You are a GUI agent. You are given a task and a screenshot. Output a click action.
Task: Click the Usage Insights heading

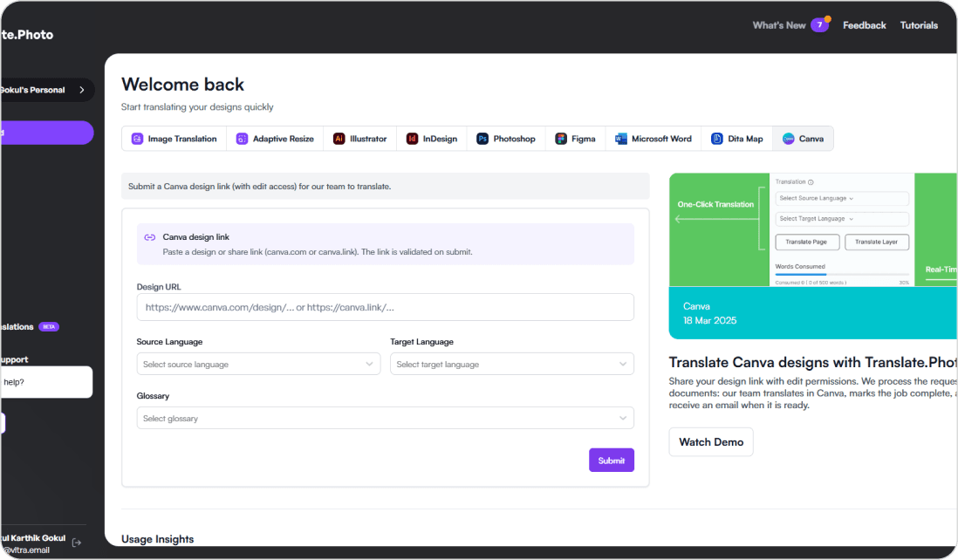pos(158,539)
